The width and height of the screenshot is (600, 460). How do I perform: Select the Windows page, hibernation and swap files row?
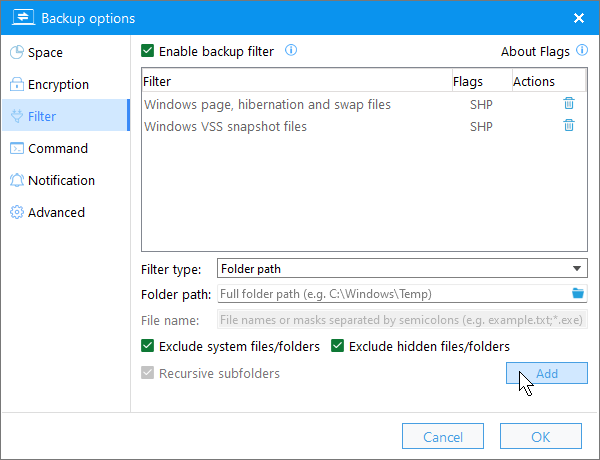pyautogui.click(x=364, y=104)
